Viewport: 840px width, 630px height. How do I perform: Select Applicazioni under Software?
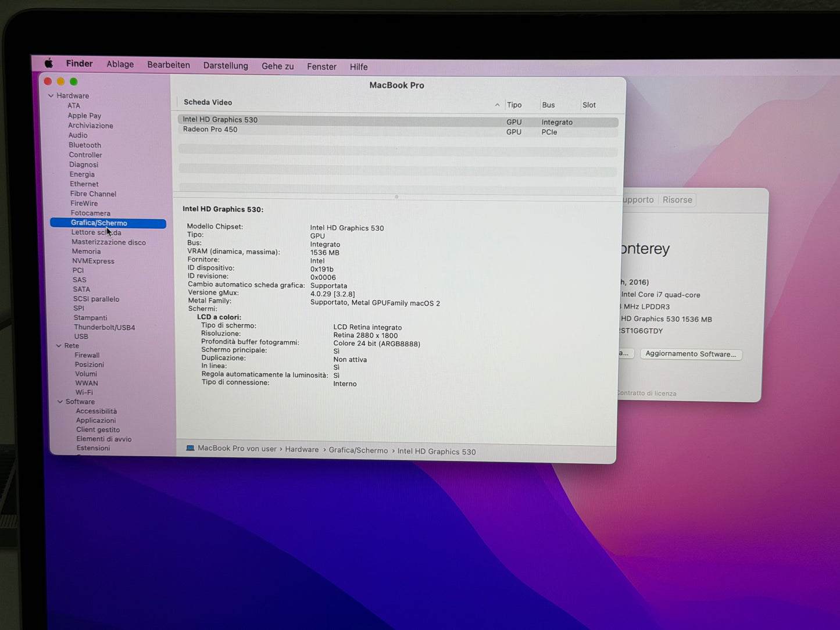pyautogui.click(x=96, y=420)
